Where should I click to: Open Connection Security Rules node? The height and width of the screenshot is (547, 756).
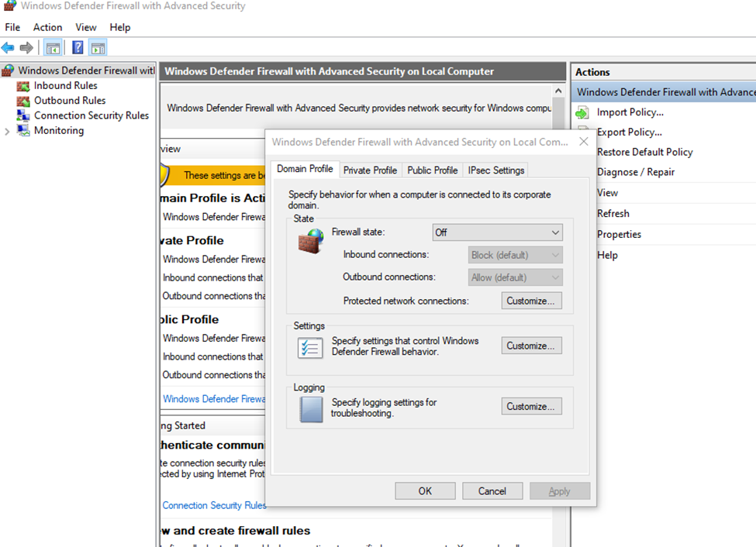[x=91, y=115]
